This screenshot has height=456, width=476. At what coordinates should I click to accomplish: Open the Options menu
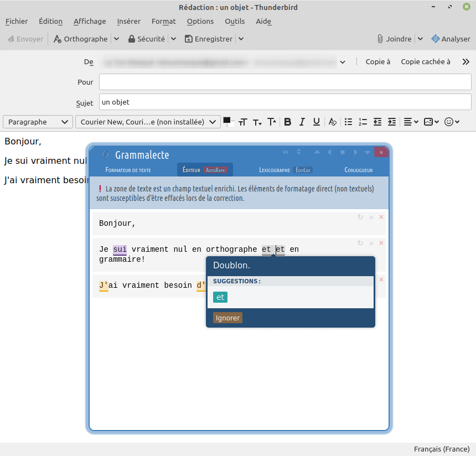(x=200, y=21)
